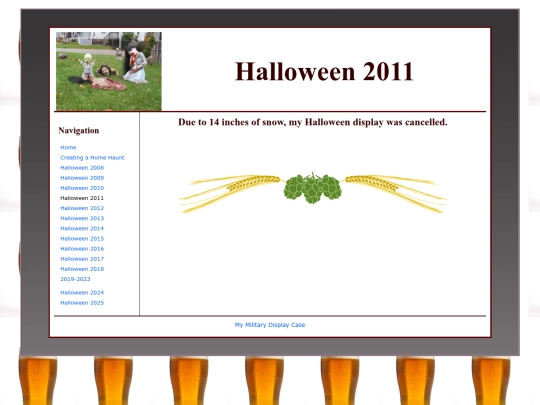Image resolution: width=540 pixels, height=405 pixels.
Task: Go to Creating a Home Haunt page
Action: click(x=92, y=158)
